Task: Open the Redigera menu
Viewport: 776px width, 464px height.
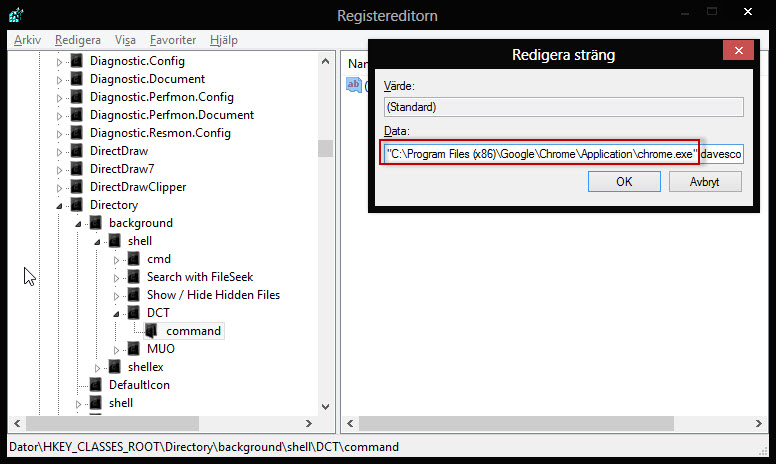Action: click(78, 40)
